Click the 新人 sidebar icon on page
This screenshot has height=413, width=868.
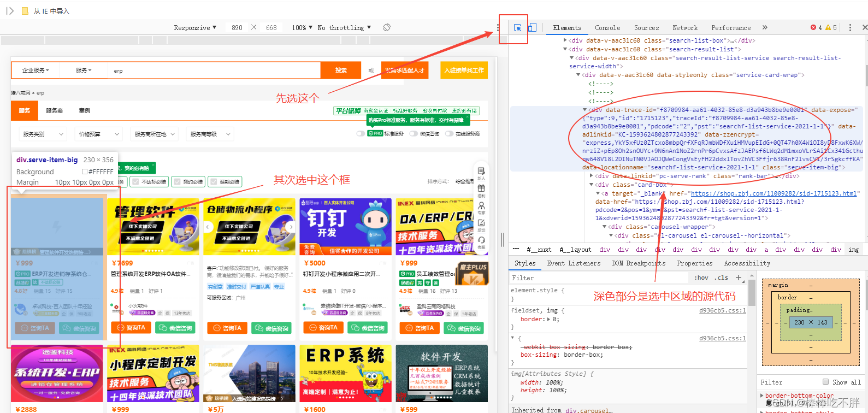[481, 173]
